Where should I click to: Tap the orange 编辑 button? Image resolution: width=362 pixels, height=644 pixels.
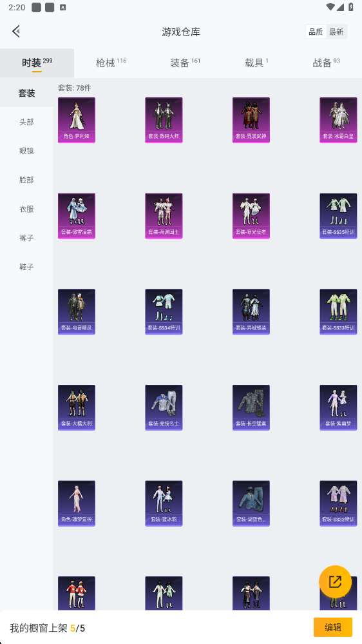coord(333,627)
